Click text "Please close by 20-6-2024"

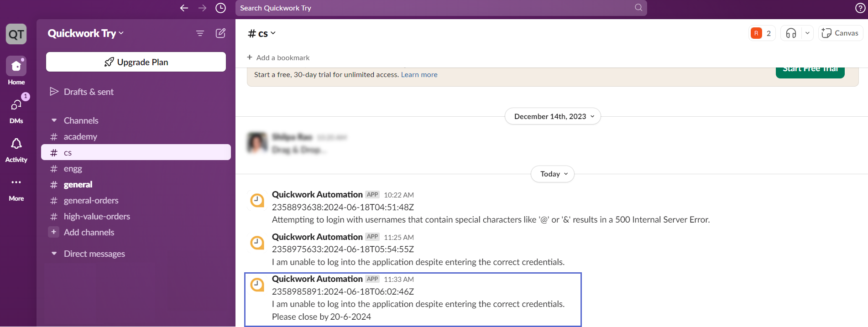[321, 317]
